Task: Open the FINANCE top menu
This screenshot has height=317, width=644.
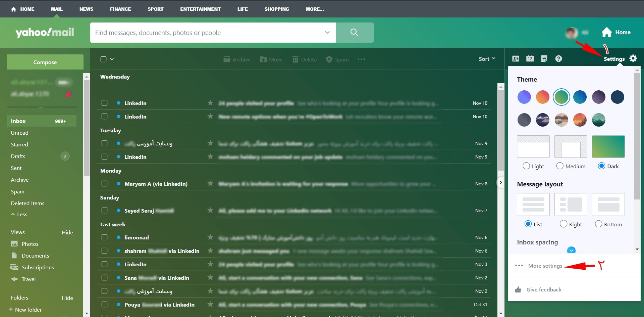Action: tap(120, 9)
